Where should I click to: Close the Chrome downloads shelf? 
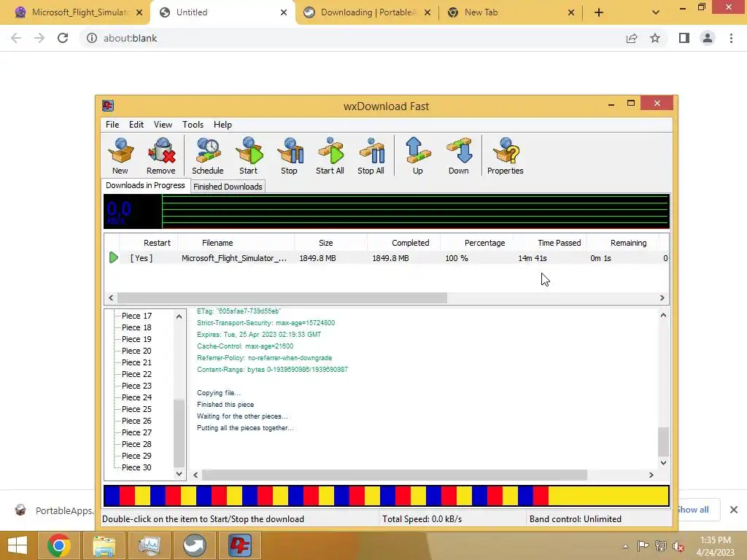tap(734, 510)
